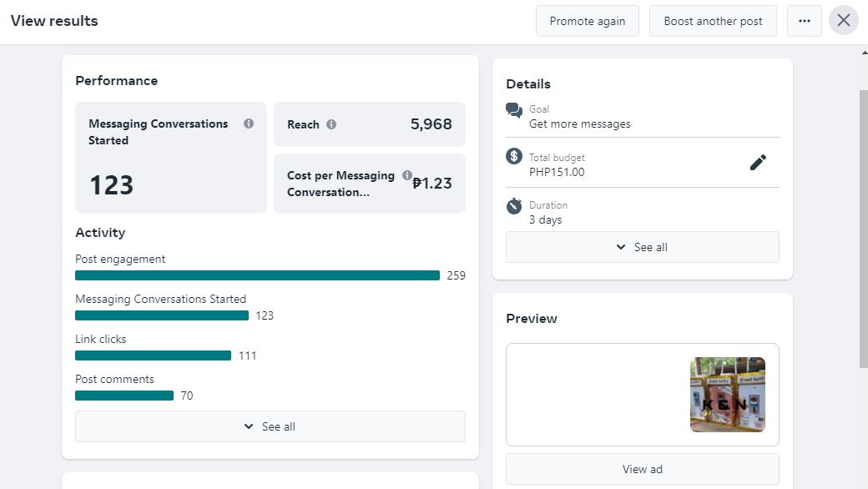Image resolution: width=868 pixels, height=489 pixels.
Task: Click the Reach info icon
Action: 331,124
